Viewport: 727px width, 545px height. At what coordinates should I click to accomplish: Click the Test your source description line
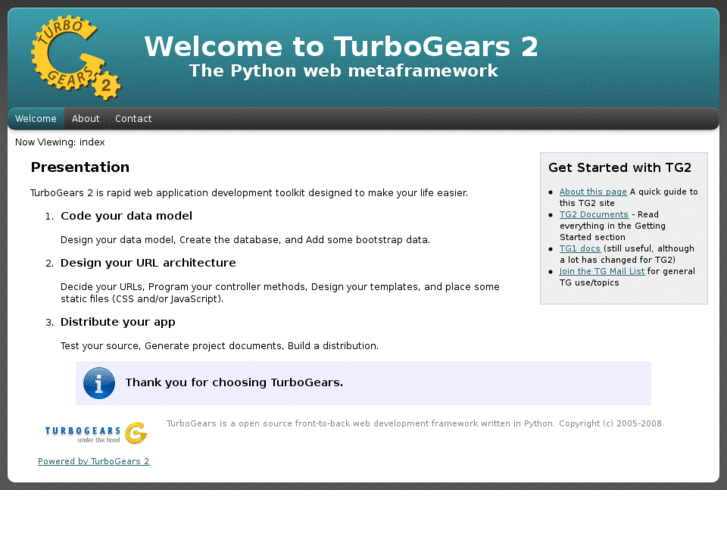coord(219,346)
